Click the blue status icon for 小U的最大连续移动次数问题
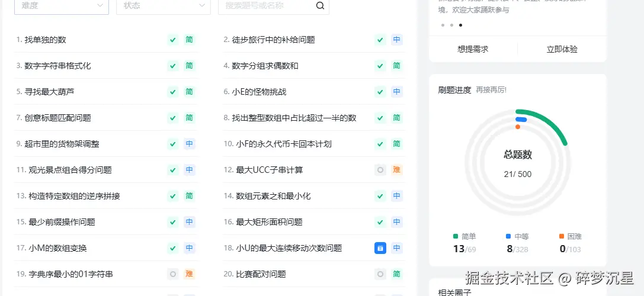 click(380, 249)
